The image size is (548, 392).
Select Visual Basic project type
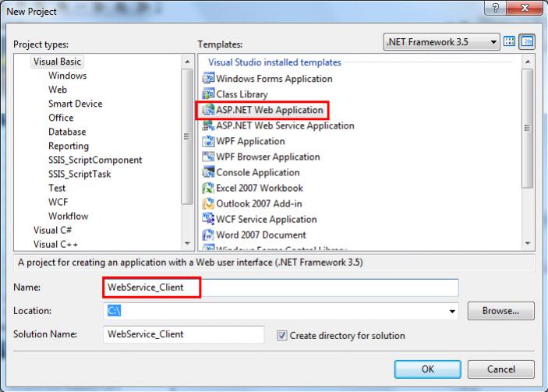click(58, 62)
